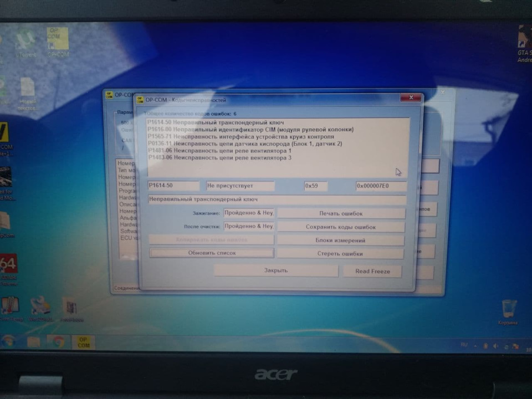Open the new text document on desktop

tap(28, 93)
